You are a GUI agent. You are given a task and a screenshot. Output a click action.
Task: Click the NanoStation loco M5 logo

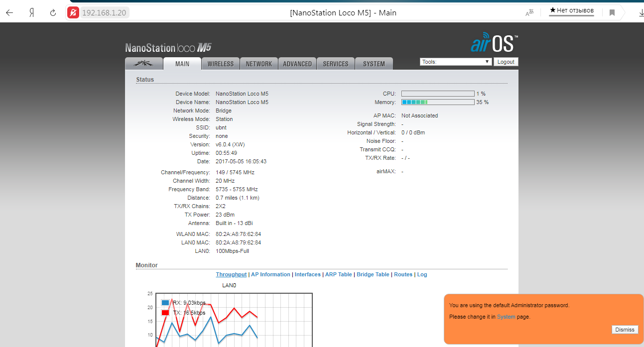point(168,48)
